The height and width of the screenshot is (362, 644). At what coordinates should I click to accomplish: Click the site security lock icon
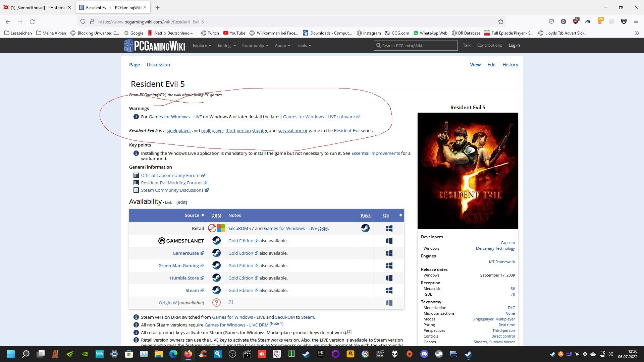(x=92, y=22)
